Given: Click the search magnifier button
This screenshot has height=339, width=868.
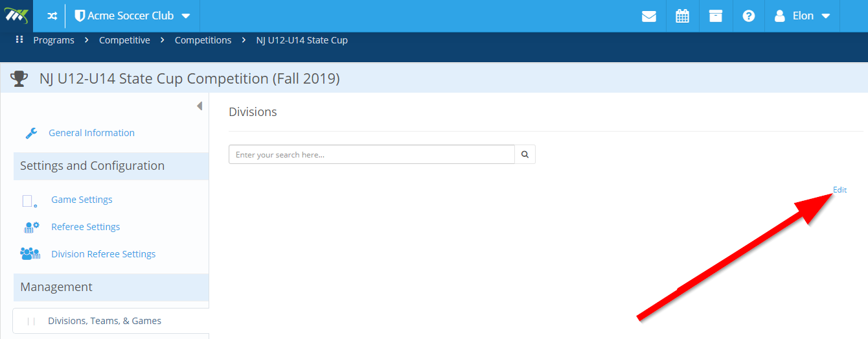Looking at the screenshot, I should 525,154.
